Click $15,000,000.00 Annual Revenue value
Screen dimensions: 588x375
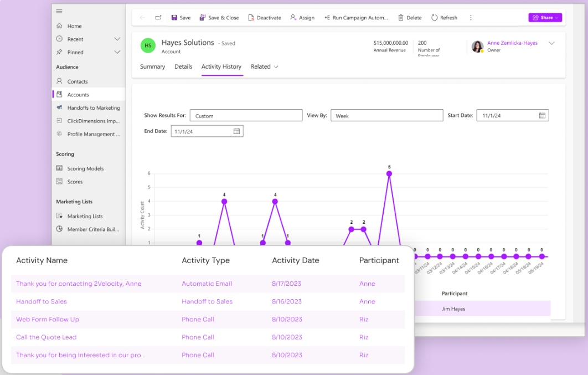pyautogui.click(x=391, y=43)
